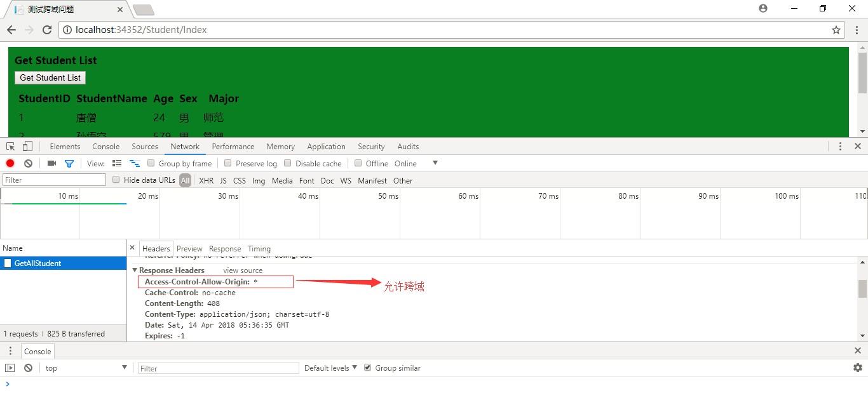Toggle network filter funnel icon
Viewport: 868px width, 419px height.
[x=69, y=163]
